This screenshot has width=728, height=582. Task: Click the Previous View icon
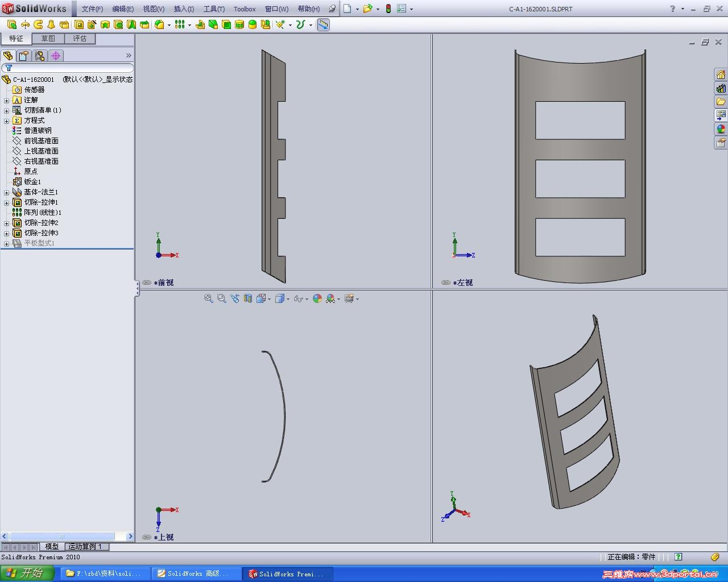point(235,298)
